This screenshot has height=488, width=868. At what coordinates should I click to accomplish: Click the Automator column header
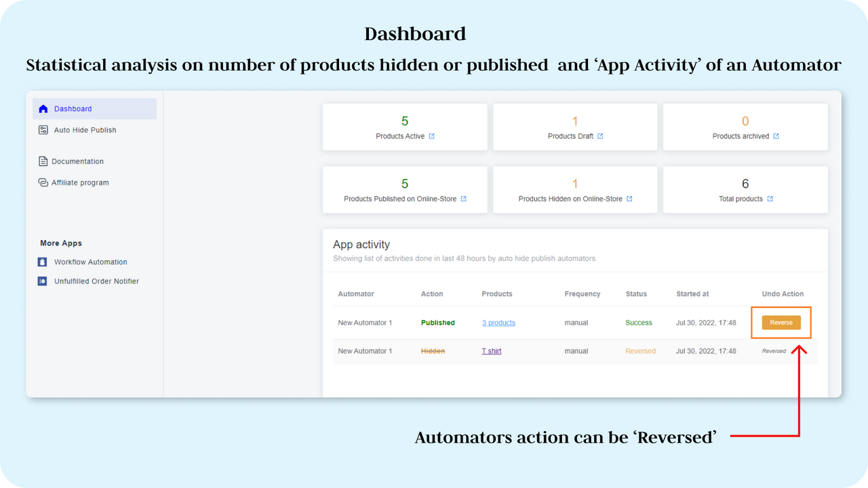point(356,294)
